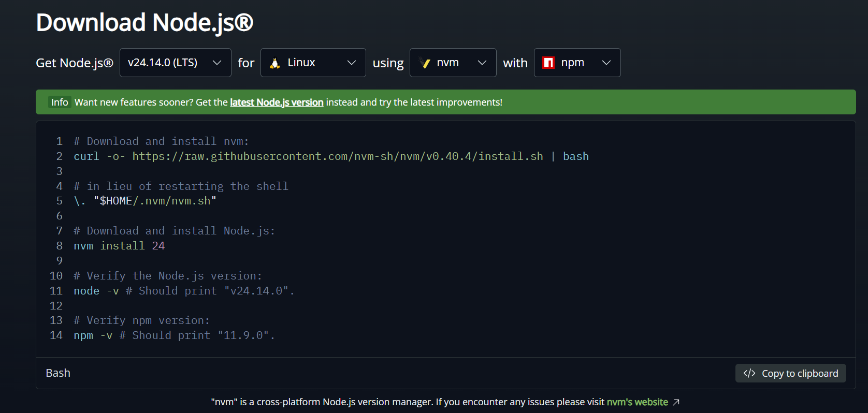Click the chevron in the npm selector
Viewport: 868px width, 413px height.
coord(606,63)
